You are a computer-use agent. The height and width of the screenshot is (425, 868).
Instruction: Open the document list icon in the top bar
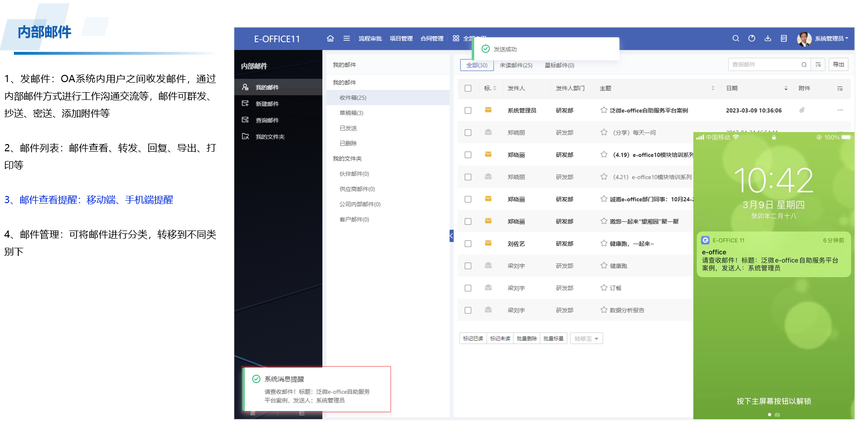coord(784,38)
